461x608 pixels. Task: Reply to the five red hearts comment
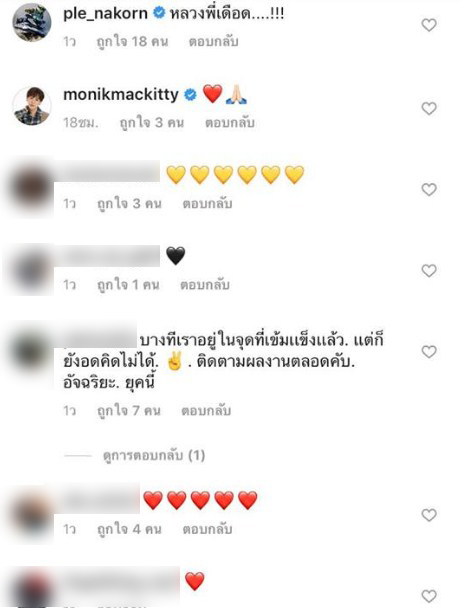[207, 529]
